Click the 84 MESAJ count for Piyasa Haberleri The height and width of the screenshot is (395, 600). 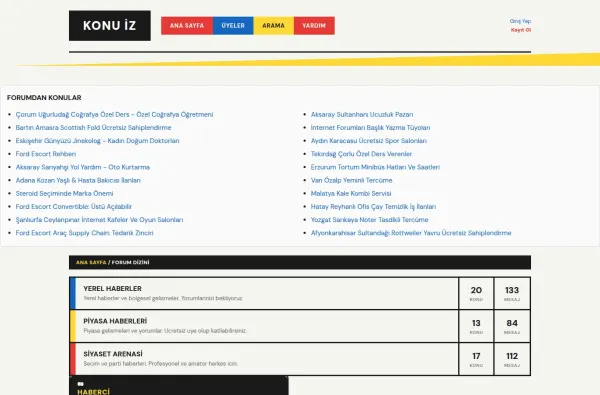pyautogui.click(x=512, y=326)
